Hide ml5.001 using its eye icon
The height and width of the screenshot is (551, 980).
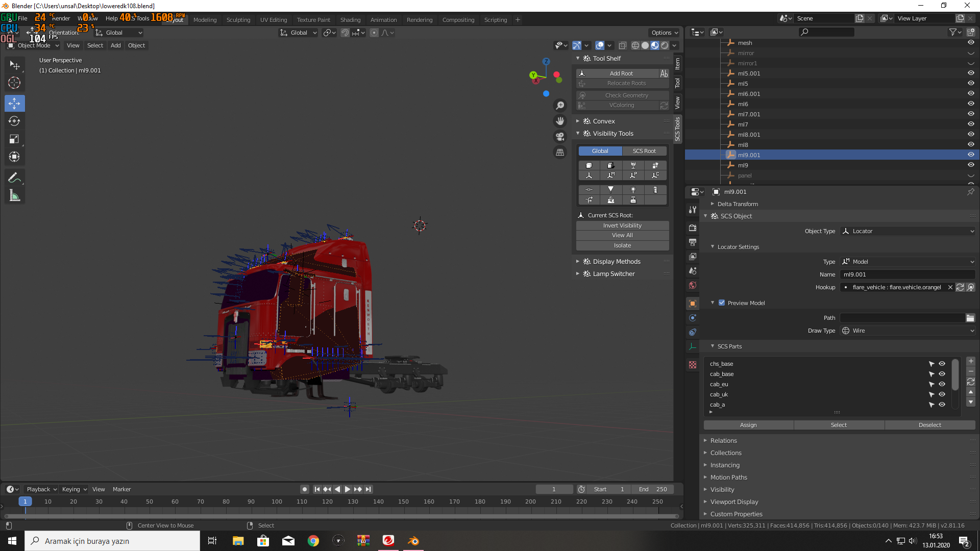[971, 73]
